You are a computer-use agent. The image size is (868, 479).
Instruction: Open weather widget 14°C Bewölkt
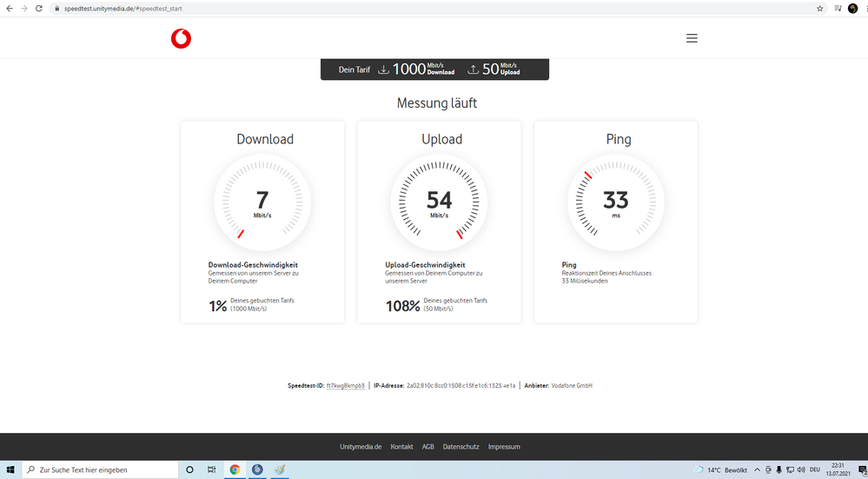720,470
